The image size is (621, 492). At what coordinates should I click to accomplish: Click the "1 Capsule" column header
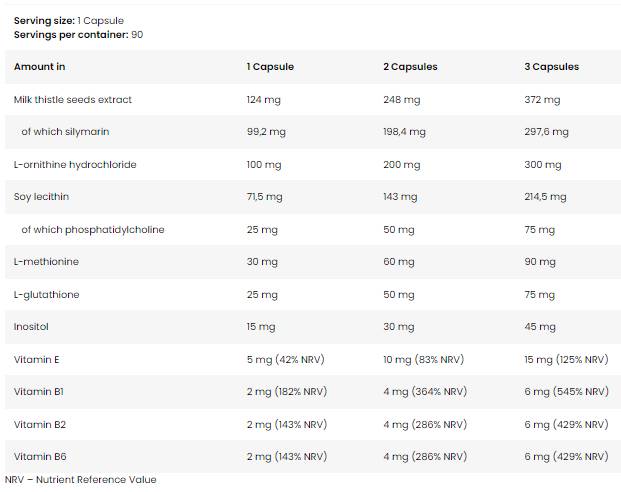[270, 67]
